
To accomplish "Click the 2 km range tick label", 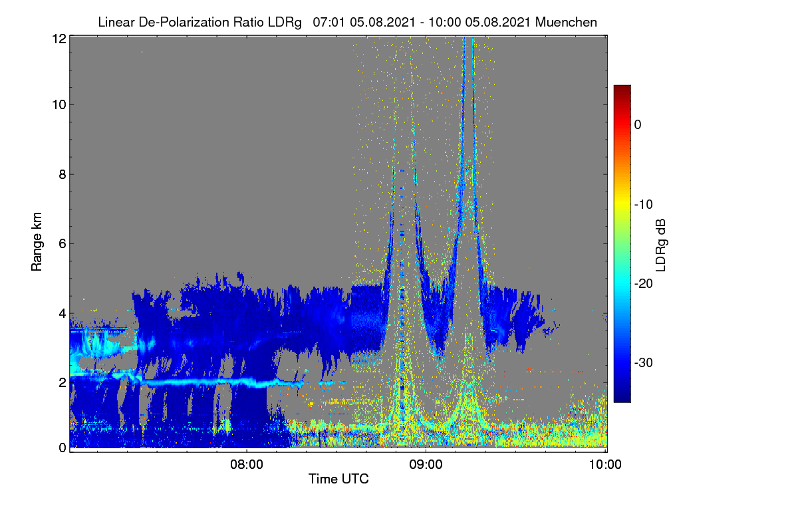I will [x=63, y=382].
